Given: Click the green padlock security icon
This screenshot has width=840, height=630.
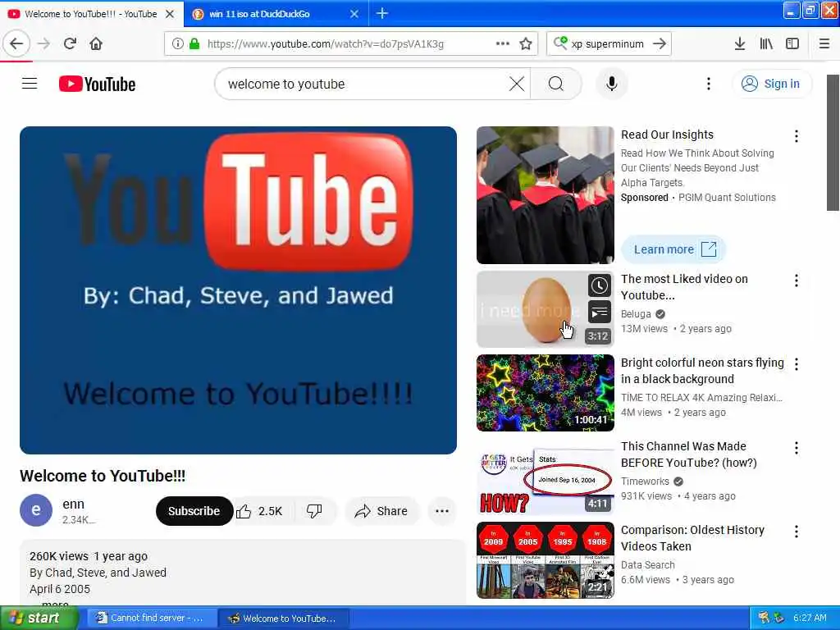Looking at the screenshot, I should (x=194, y=44).
